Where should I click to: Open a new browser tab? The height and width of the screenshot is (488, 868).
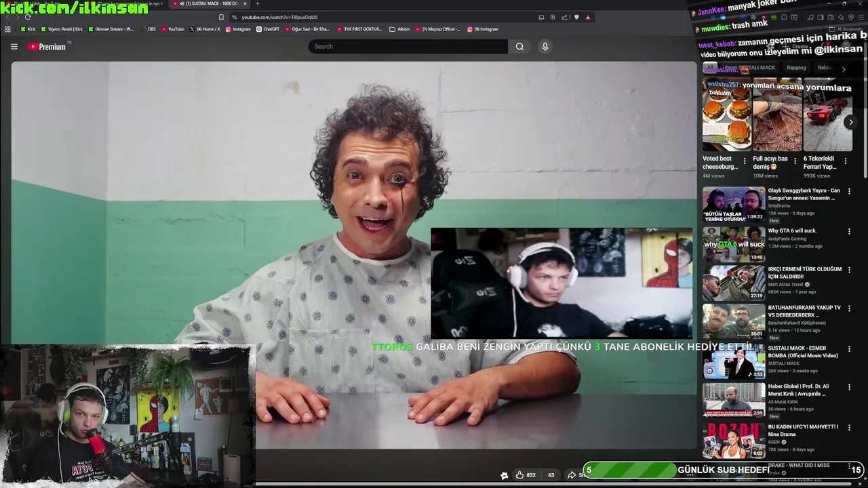coord(257,3)
